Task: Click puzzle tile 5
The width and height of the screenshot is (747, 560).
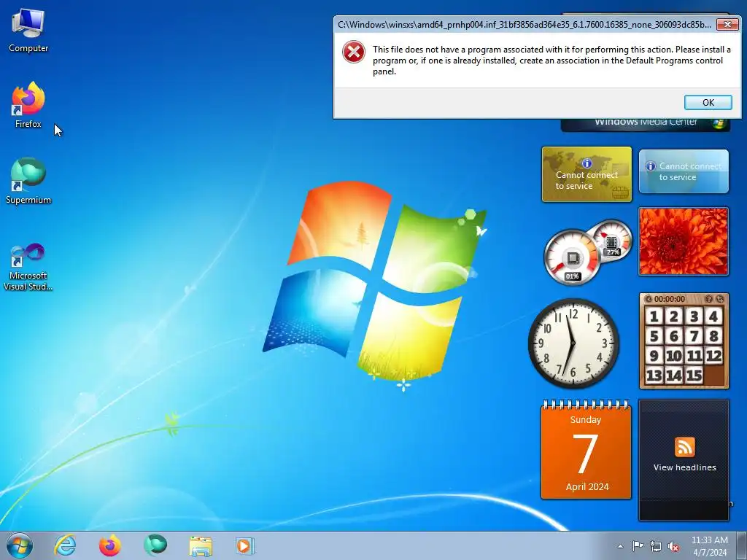Action: coord(654,336)
